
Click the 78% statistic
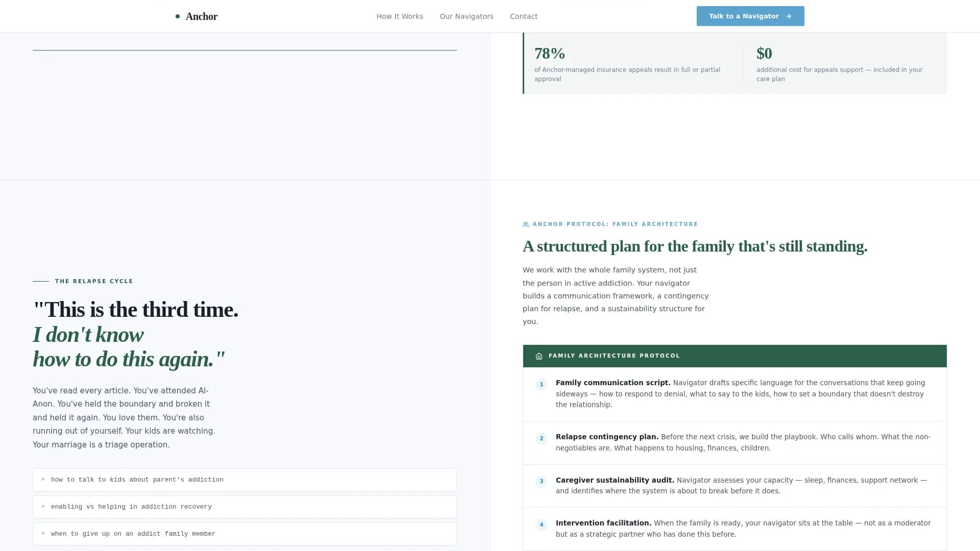[550, 53]
